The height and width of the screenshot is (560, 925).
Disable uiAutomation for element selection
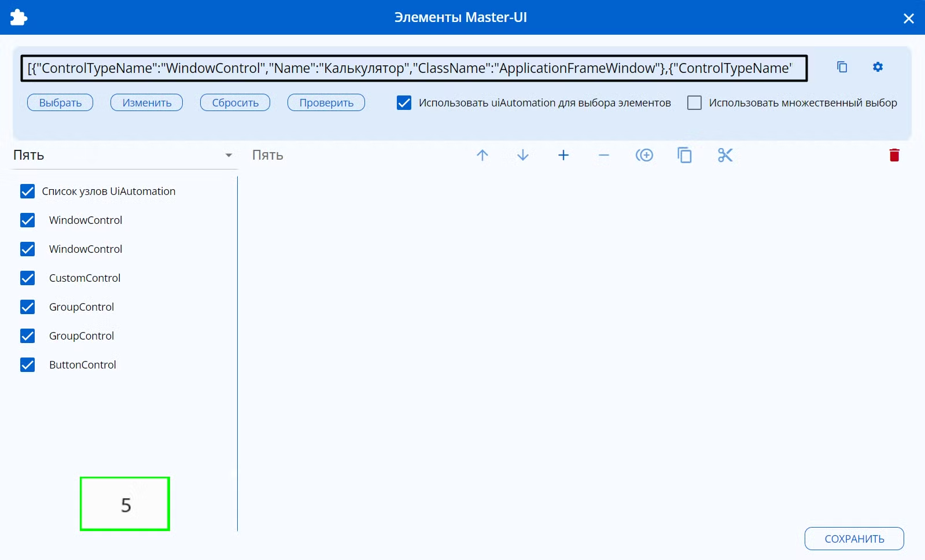coord(404,103)
